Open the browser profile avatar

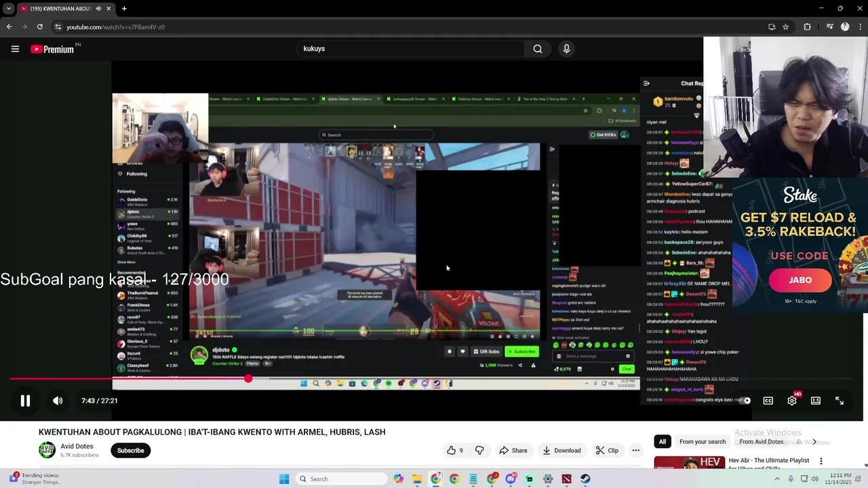(845, 27)
